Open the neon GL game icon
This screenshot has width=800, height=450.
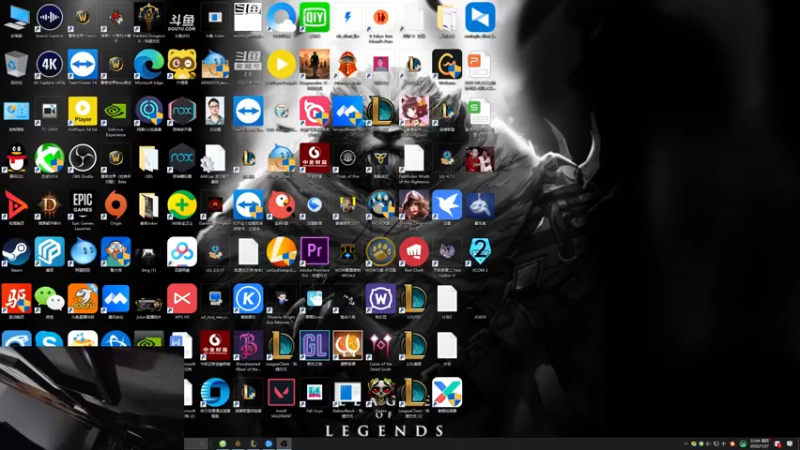click(x=314, y=346)
